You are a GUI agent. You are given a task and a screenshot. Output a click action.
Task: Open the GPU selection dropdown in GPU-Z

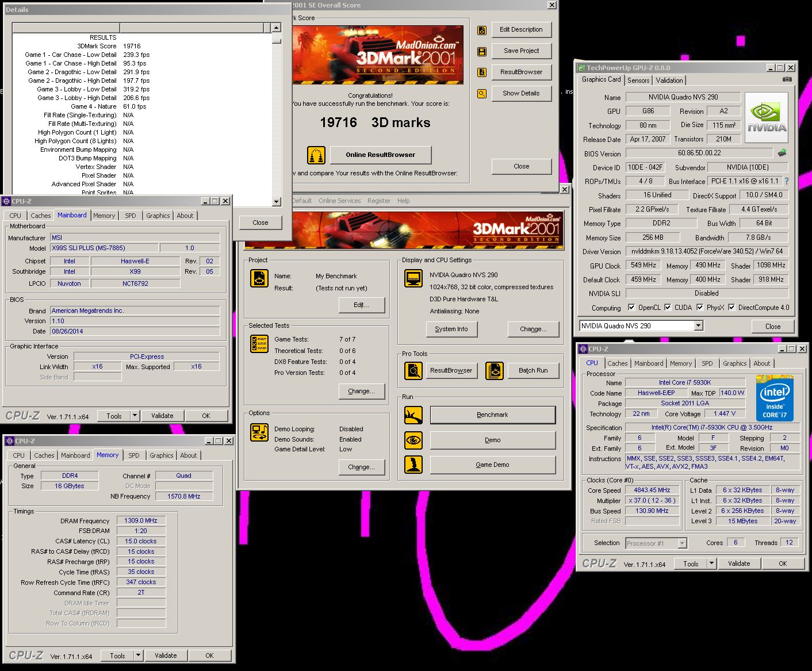(x=698, y=326)
